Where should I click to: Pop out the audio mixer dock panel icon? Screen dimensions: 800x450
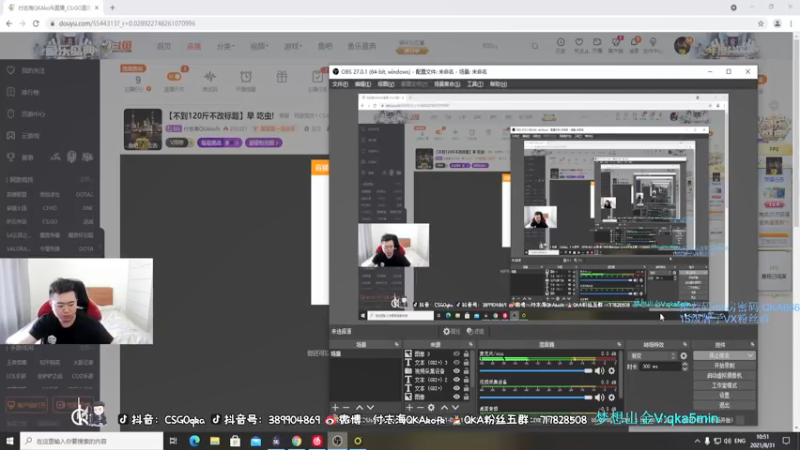(619, 345)
